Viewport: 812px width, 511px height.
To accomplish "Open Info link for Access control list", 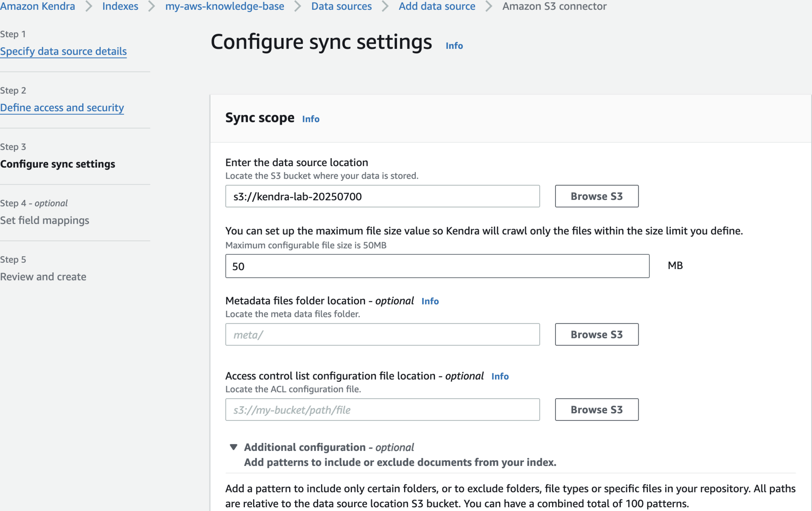I will [x=499, y=376].
